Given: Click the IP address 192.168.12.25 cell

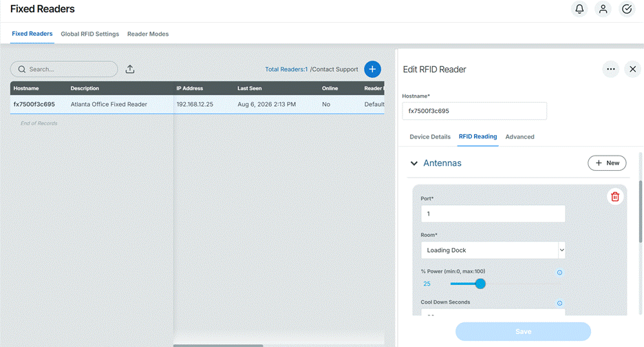Looking at the screenshot, I should coord(195,104).
